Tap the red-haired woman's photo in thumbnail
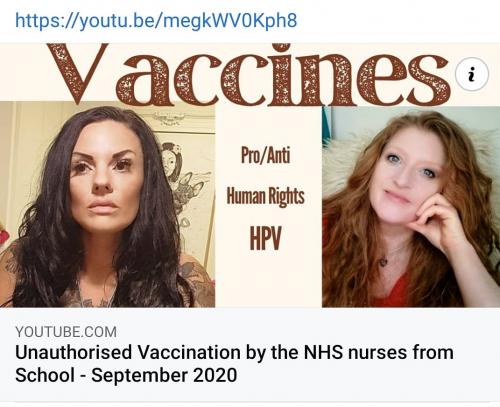 (411, 207)
